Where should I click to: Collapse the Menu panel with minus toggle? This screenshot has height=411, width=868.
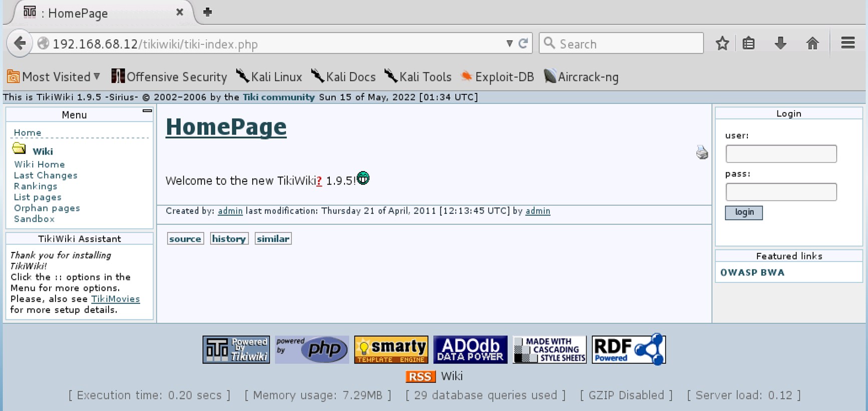pos(147,111)
